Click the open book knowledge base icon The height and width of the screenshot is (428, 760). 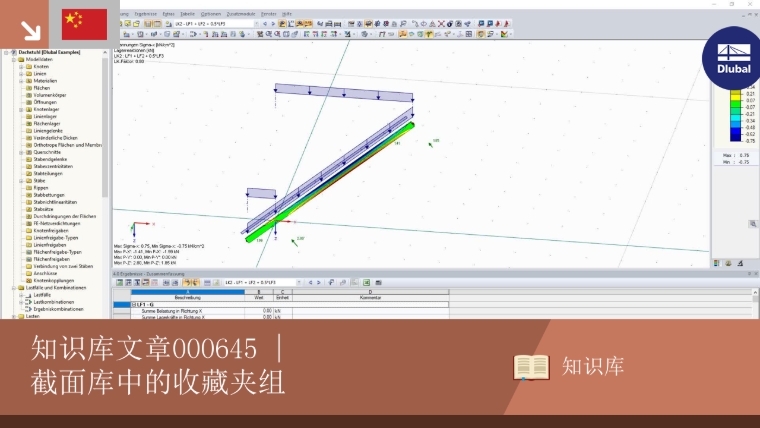pyautogui.click(x=531, y=367)
